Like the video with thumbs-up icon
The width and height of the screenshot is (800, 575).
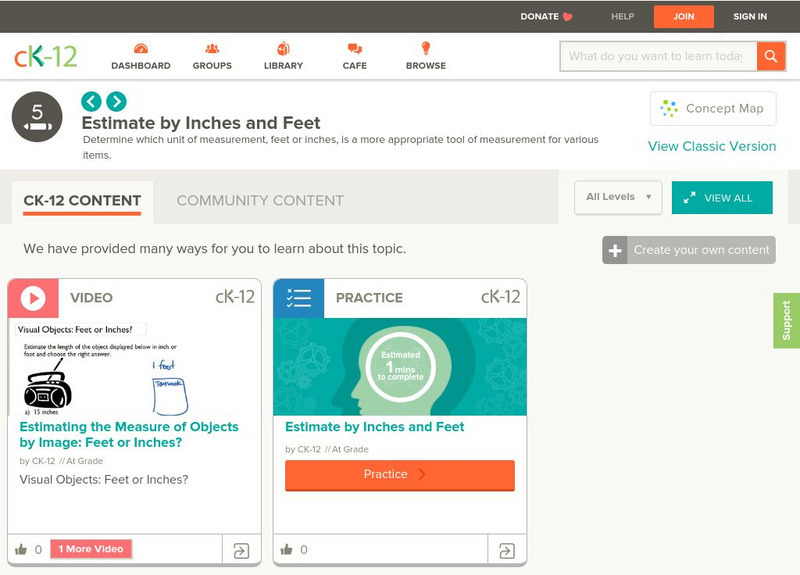pyautogui.click(x=21, y=549)
